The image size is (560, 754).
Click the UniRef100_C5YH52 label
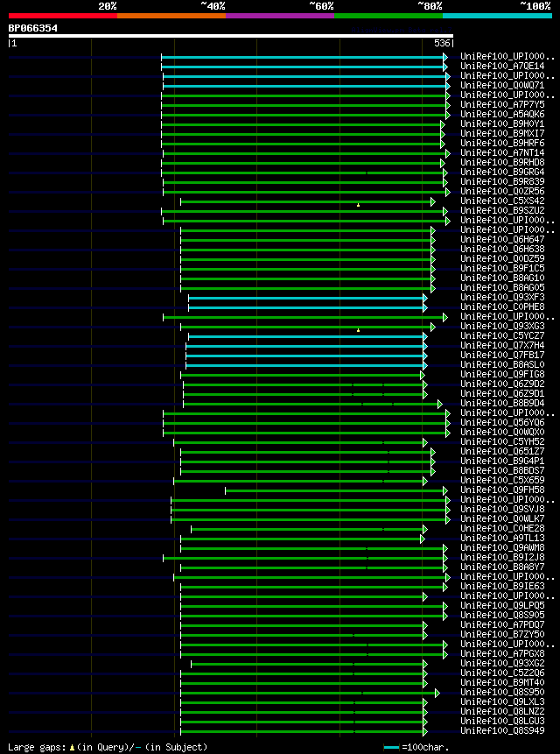tap(502, 442)
